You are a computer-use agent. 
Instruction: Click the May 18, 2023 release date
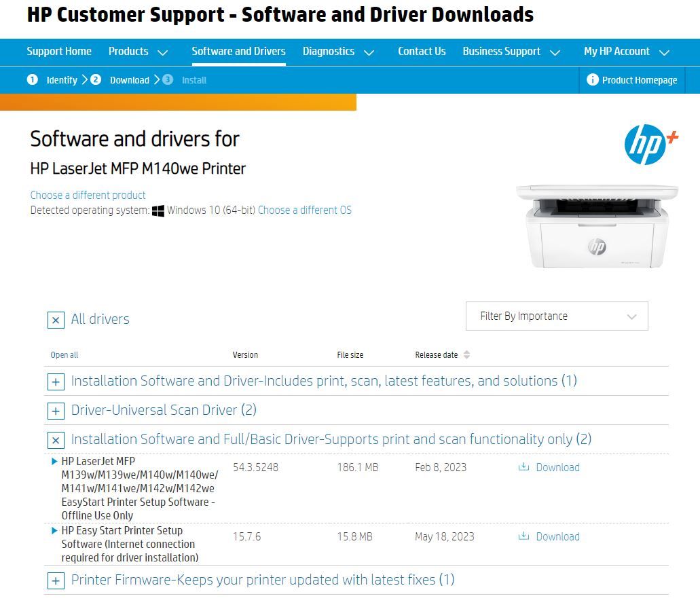[445, 536]
